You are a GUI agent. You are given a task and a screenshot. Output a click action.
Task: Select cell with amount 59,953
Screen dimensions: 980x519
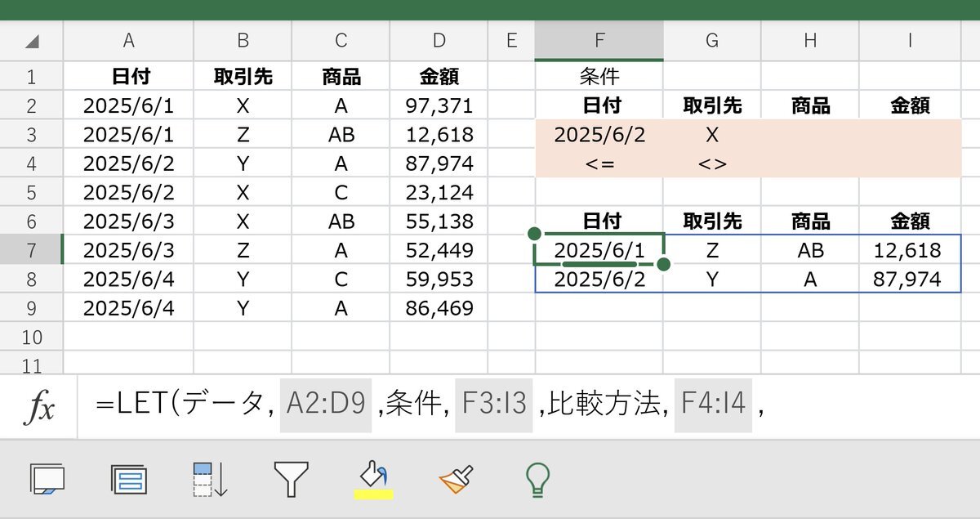(439, 279)
